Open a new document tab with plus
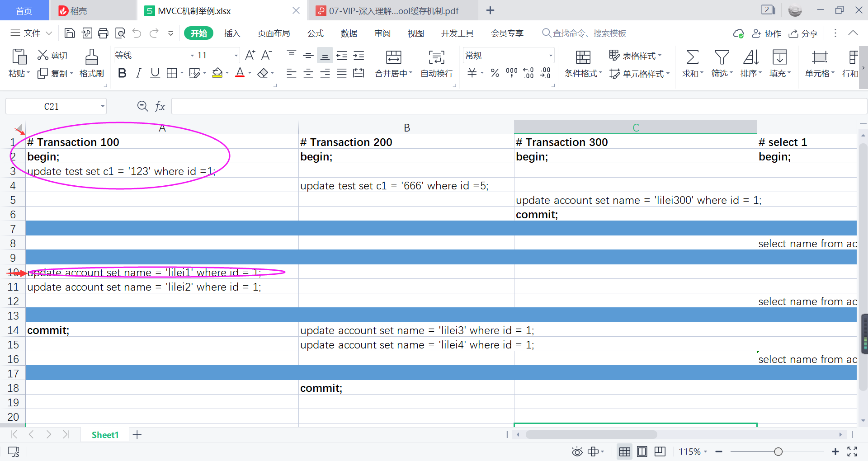This screenshot has height=461, width=868. coord(490,10)
